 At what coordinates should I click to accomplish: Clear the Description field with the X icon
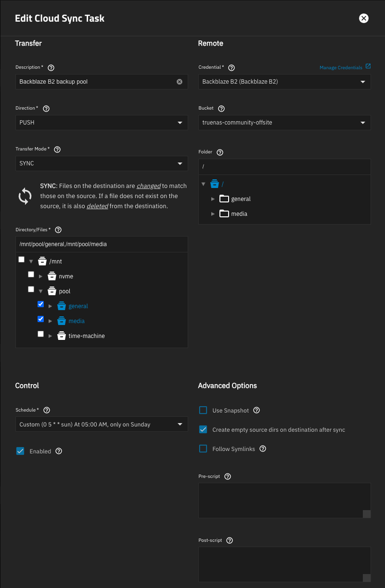coord(180,82)
